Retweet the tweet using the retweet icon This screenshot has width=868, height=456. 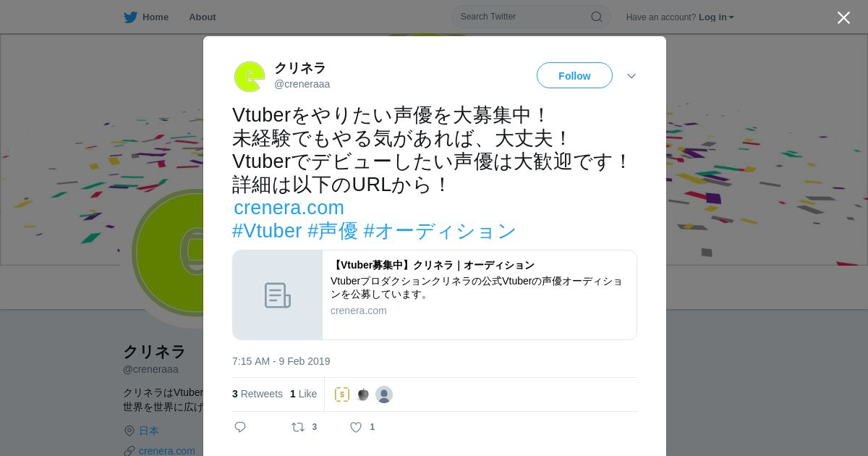(298, 427)
